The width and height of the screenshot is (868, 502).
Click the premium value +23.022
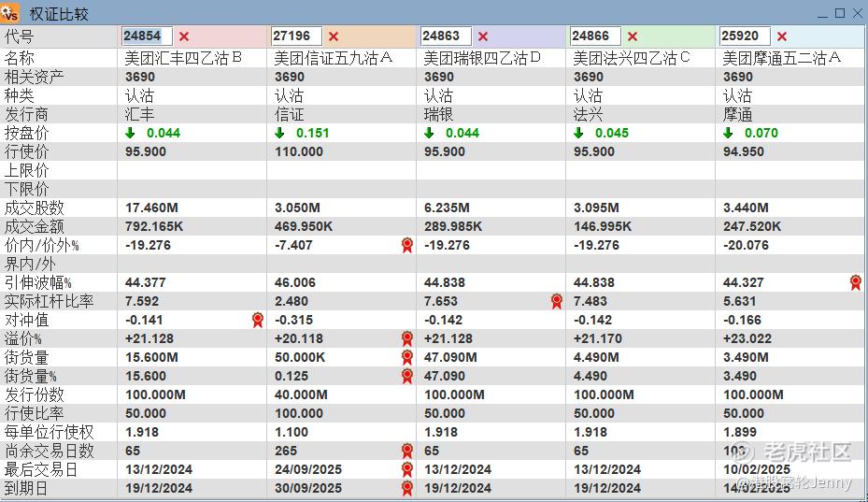[747, 338]
